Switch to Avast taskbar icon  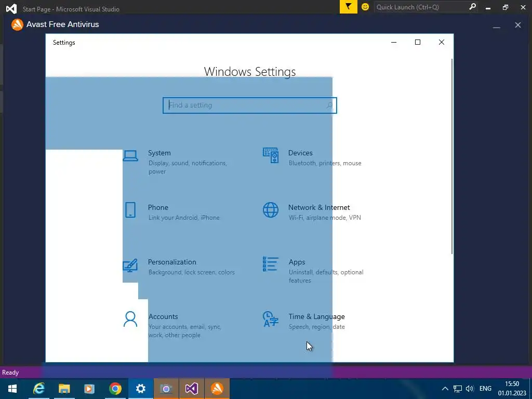217,389
